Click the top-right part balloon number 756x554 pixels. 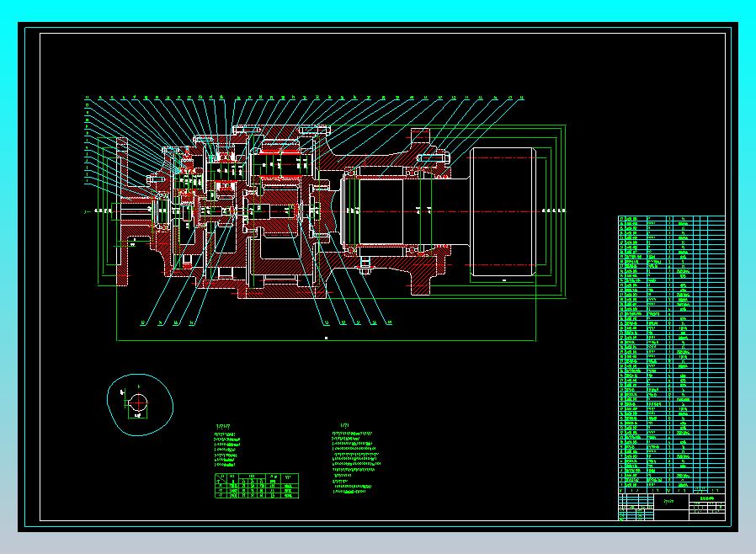(x=522, y=99)
